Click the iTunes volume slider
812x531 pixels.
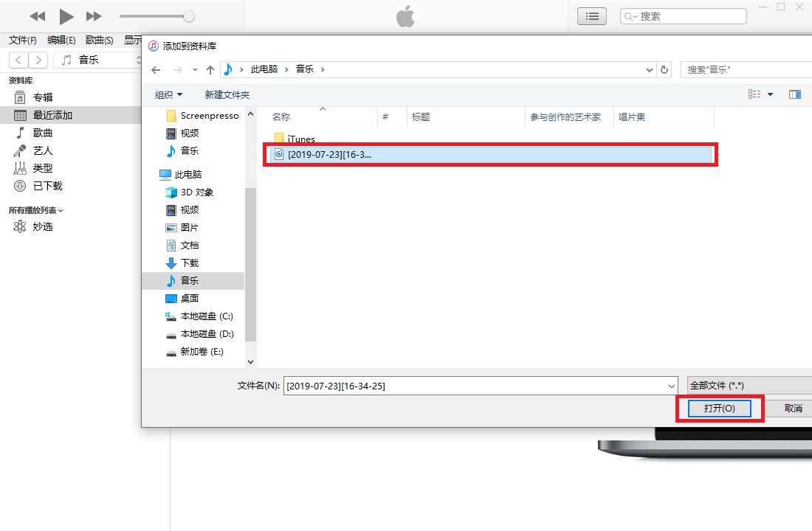click(156, 16)
